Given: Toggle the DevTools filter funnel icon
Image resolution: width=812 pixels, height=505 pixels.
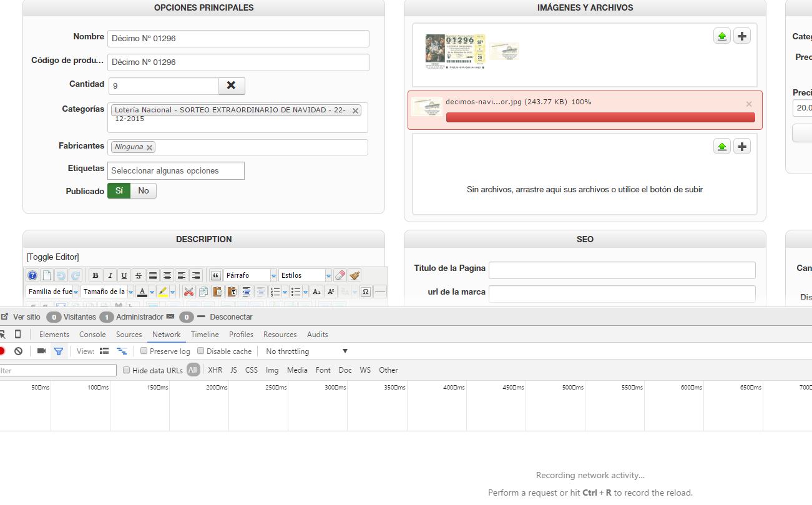Looking at the screenshot, I should pyautogui.click(x=58, y=351).
